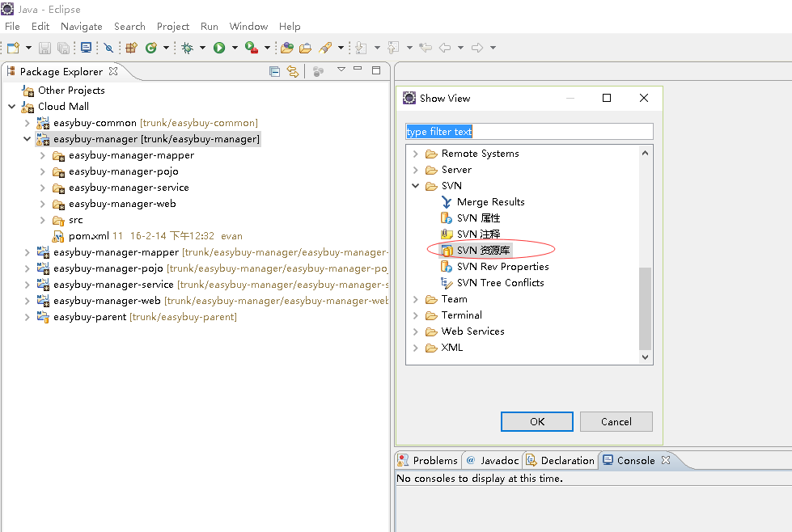Open the File menu
792x532 pixels.
tap(12, 26)
